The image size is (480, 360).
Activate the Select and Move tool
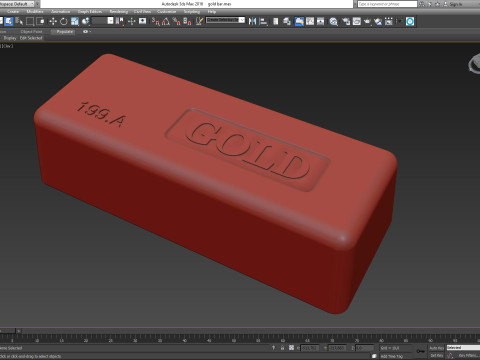tap(53, 21)
